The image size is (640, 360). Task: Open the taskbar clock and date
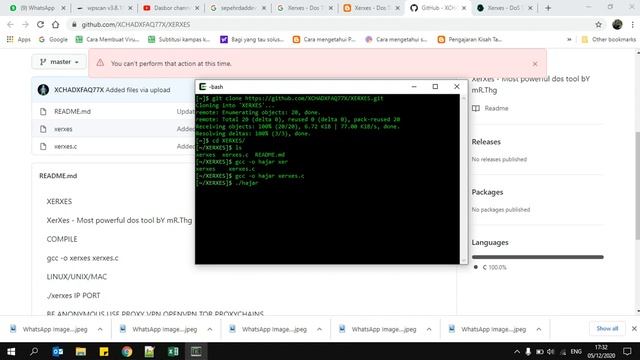[x=601, y=351]
